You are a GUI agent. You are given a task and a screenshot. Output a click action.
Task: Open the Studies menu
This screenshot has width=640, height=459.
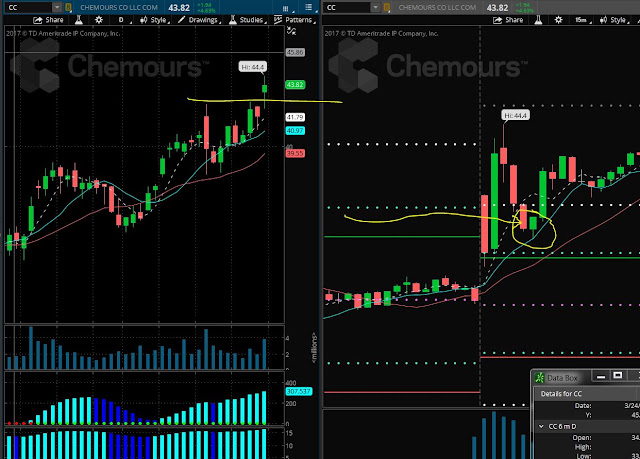pyautogui.click(x=247, y=20)
